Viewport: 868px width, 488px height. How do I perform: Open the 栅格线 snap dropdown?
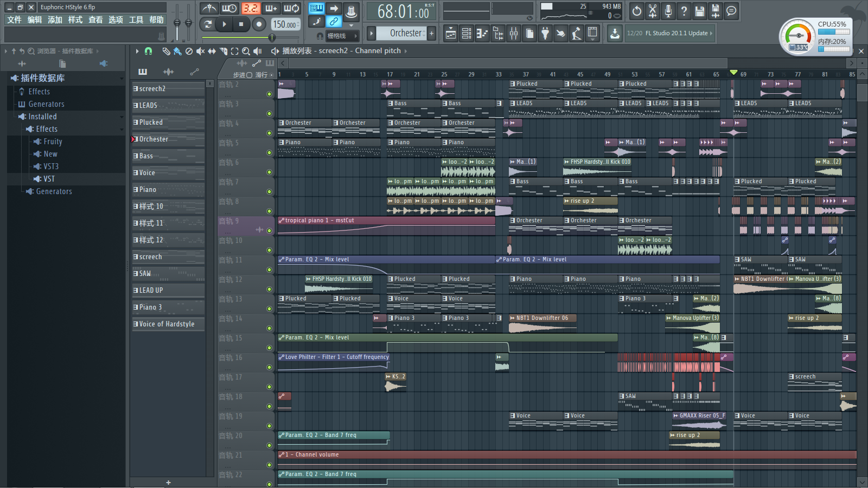point(342,36)
